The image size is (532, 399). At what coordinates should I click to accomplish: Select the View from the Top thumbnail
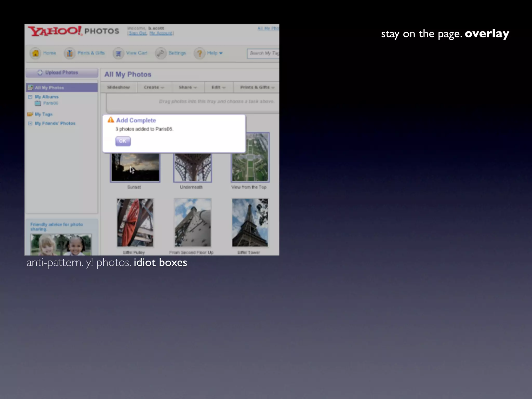point(250,157)
